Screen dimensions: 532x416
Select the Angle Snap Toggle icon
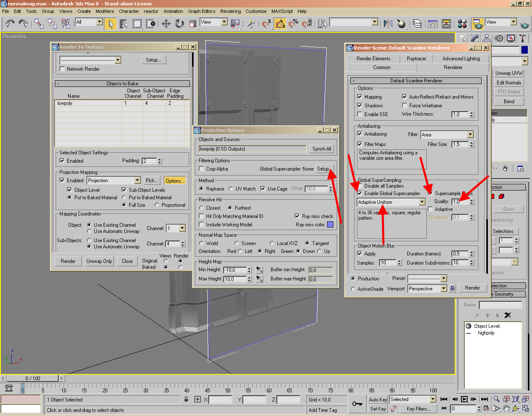click(x=279, y=24)
